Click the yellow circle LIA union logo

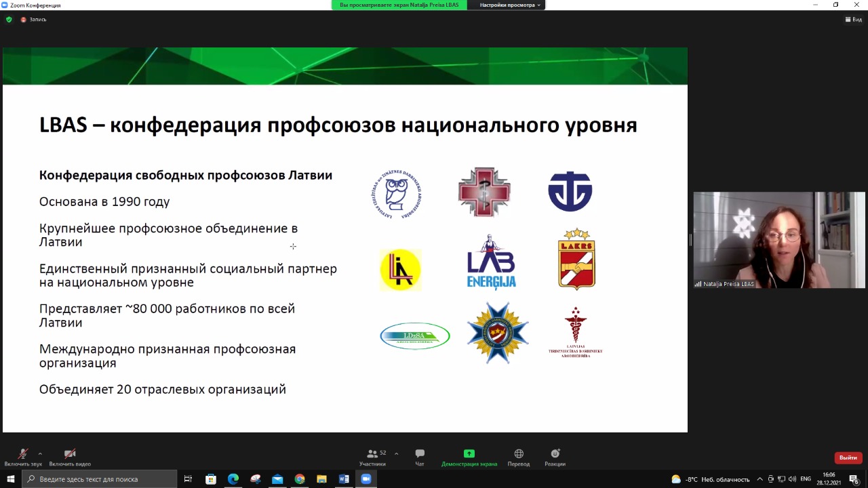coord(400,270)
